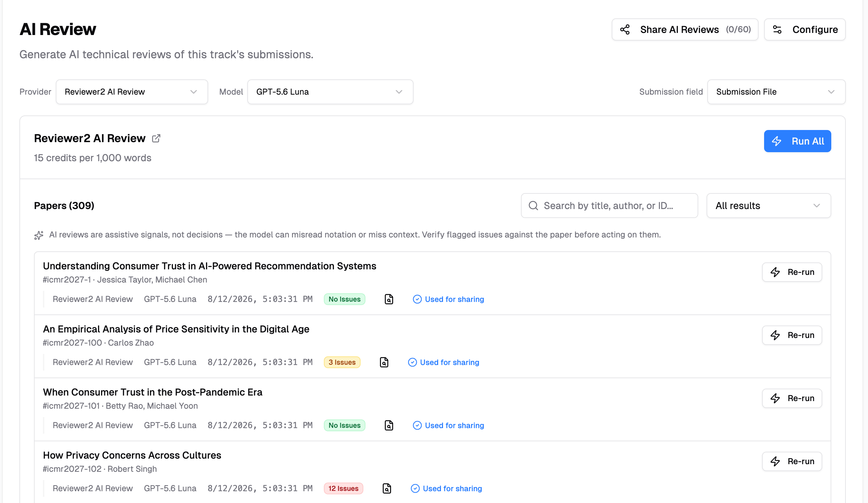View review document for icmr2027-100 paper
Screen dimensions: 868x503
384,362
